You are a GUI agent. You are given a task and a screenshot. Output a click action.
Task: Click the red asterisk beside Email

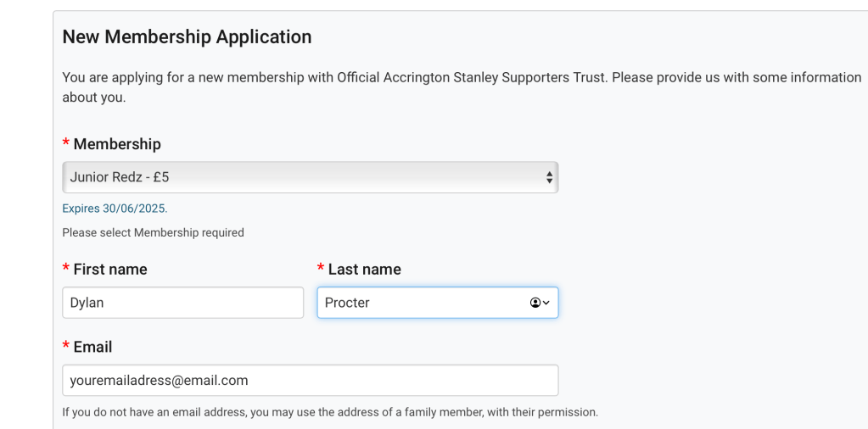tap(66, 348)
